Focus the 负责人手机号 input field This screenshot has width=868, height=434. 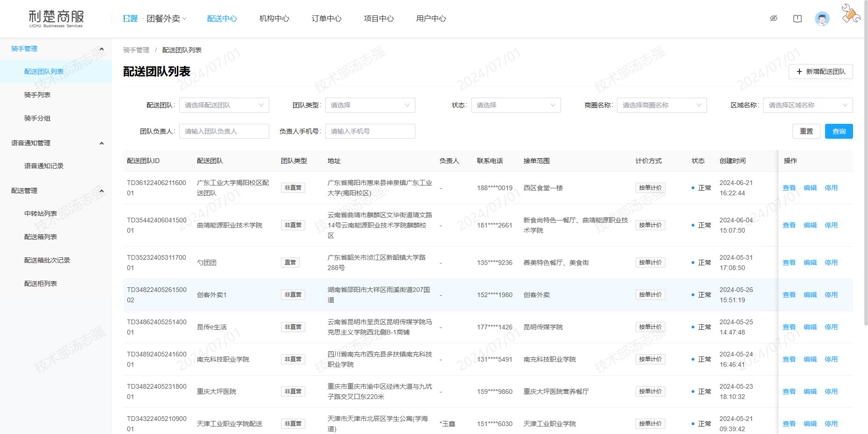tap(370, 131)
